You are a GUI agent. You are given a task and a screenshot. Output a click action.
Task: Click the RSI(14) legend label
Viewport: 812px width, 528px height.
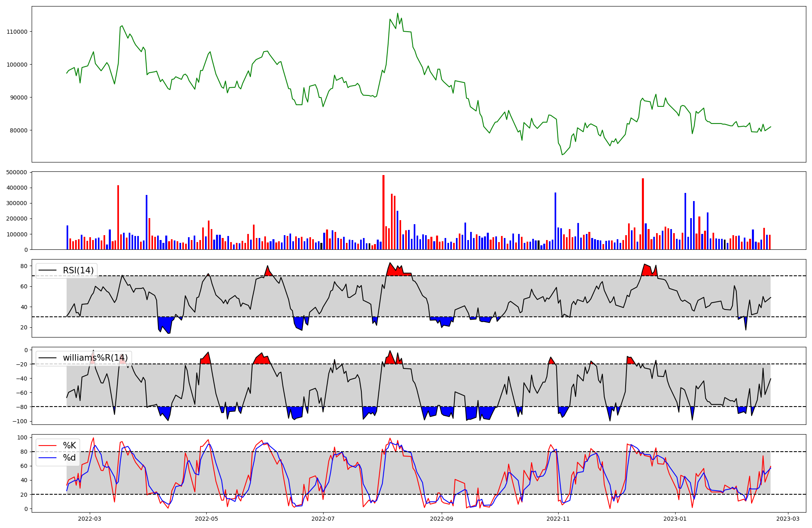tap(78, 270)
